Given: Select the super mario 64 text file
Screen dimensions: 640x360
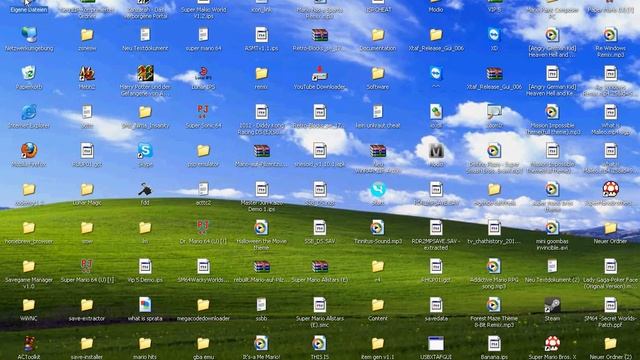Looking at the screenshot, I should point(203,35).
